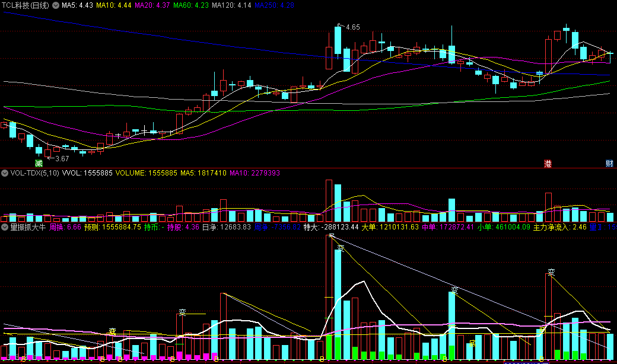Open the 里振抓大牛 indicator dropdown arrow

pyautogui.click(x=5, y=227)
